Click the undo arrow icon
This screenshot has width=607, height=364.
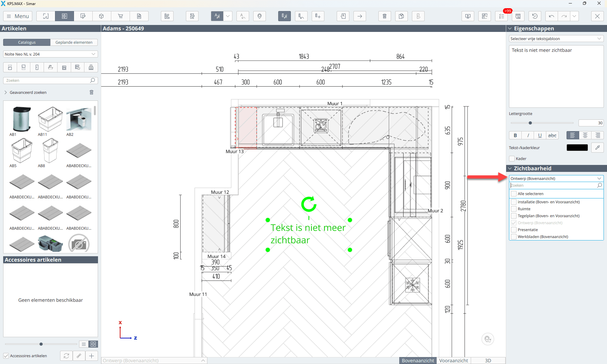[551, 16]
